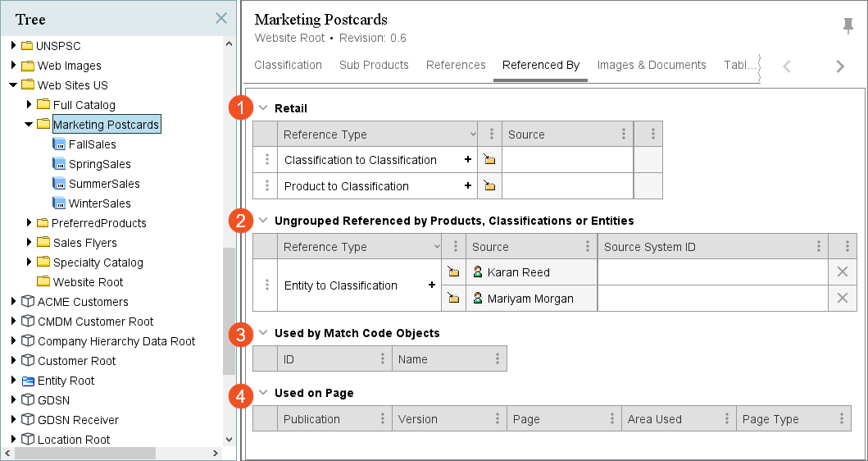Collapse Used by Match Code Objects section
This screenshot has width=868, height=461.
(x=263, y=333)
